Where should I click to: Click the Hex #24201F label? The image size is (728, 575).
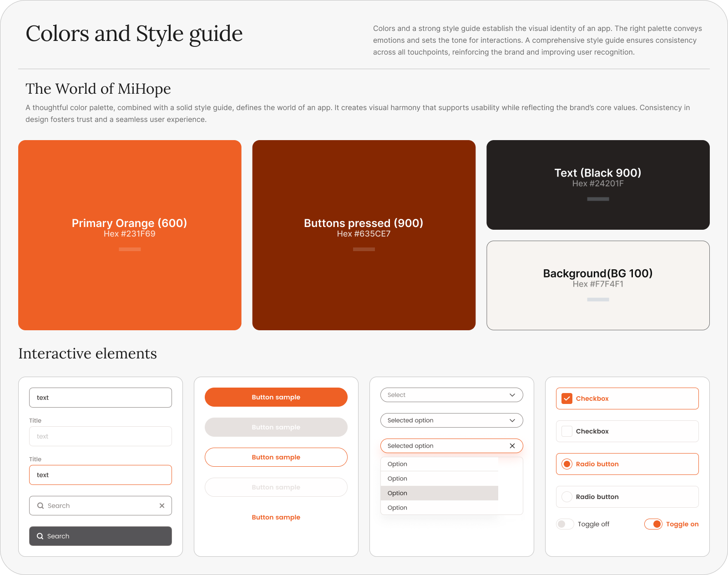click(598, 184)
